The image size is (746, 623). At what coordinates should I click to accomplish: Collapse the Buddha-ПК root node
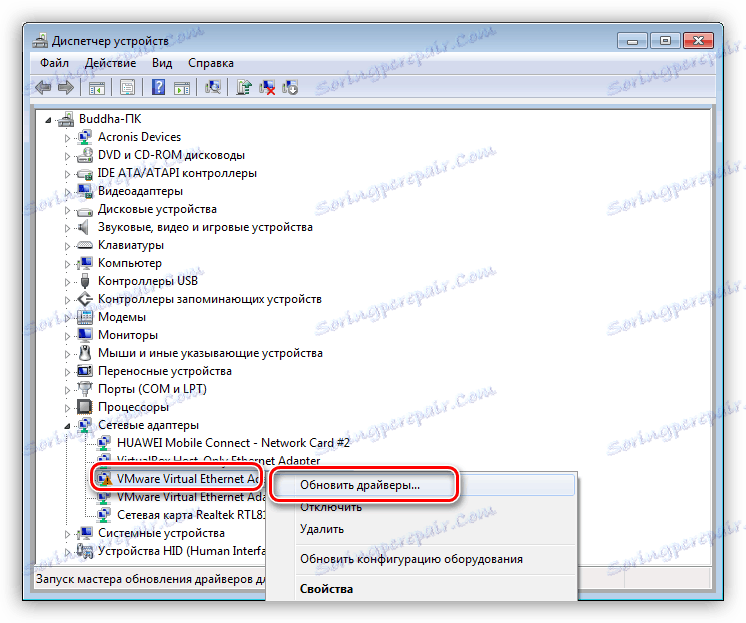coord(48,120)
